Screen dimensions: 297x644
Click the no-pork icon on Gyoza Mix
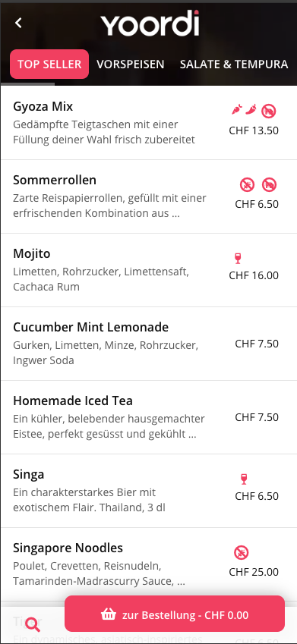point(269,111)
